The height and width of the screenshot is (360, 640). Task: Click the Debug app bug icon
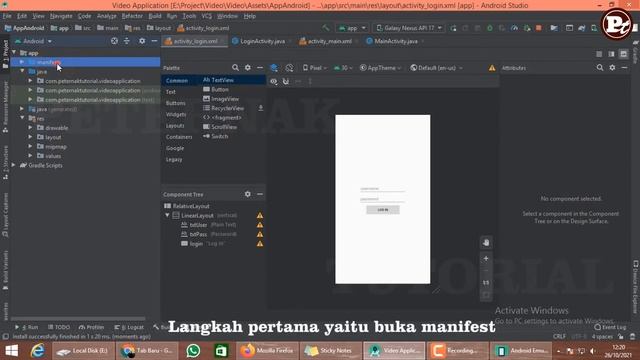coord(490,28)
